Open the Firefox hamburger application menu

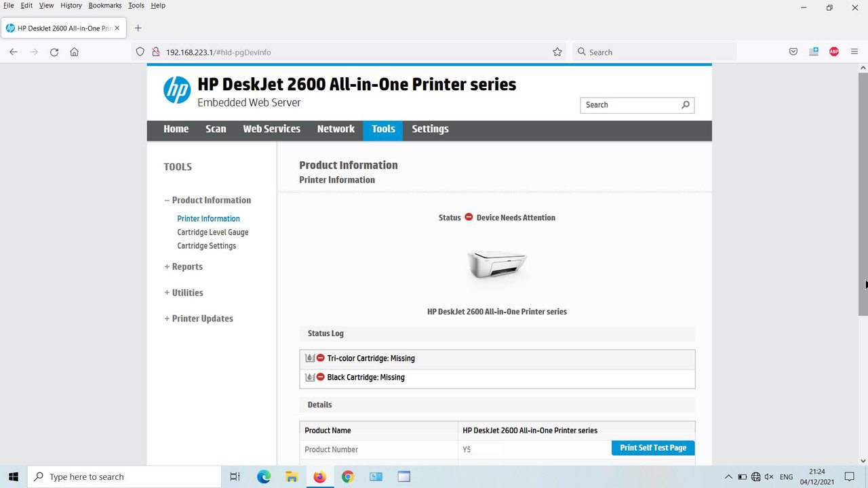[854, 52]
